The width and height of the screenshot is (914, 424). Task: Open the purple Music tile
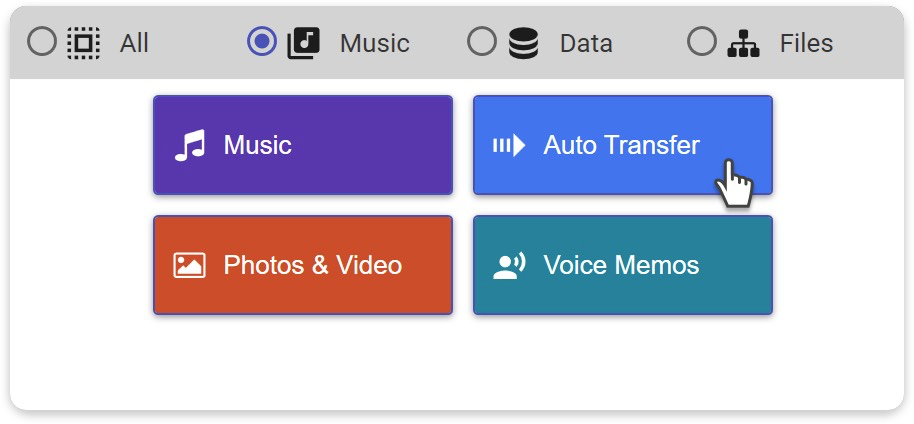[303, 145]
